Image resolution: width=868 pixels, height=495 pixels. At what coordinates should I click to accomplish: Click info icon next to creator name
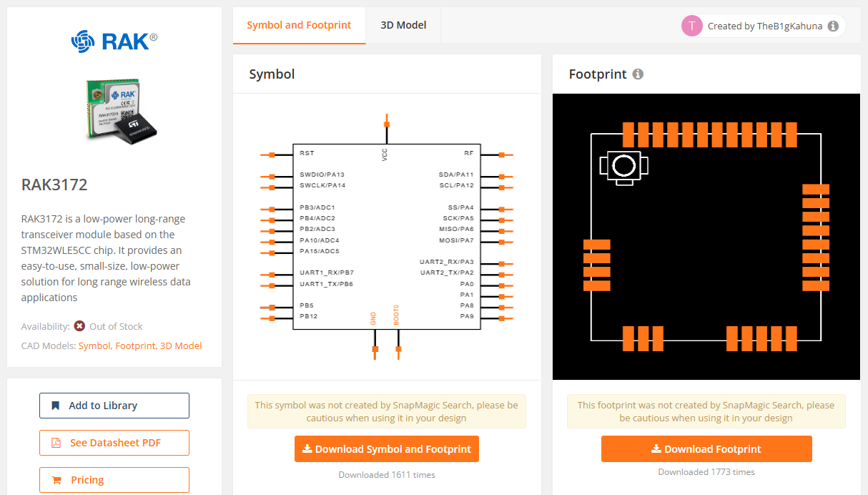[833, 26]
